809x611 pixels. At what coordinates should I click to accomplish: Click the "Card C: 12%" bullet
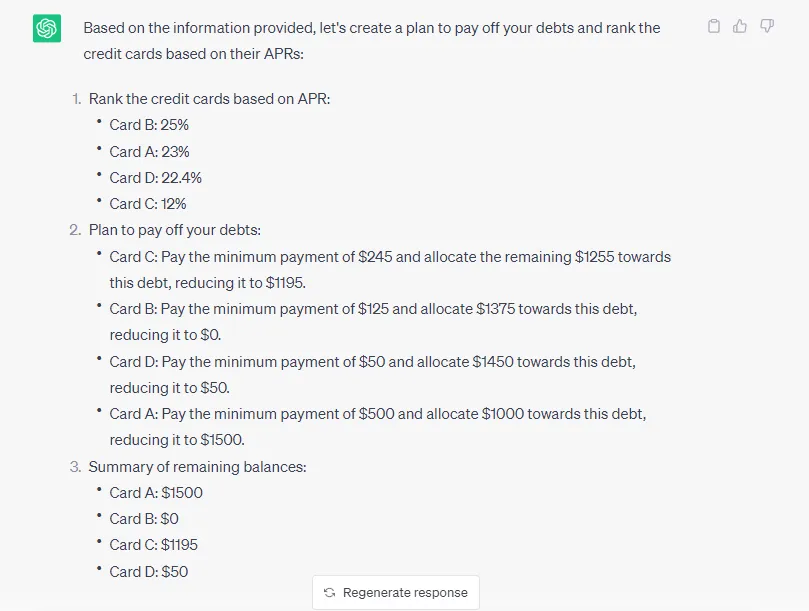(x=148, y=204)
